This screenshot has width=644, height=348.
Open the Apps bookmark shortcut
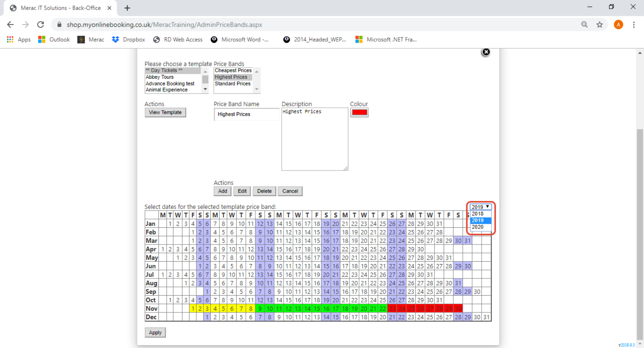[x=19, y=40]
